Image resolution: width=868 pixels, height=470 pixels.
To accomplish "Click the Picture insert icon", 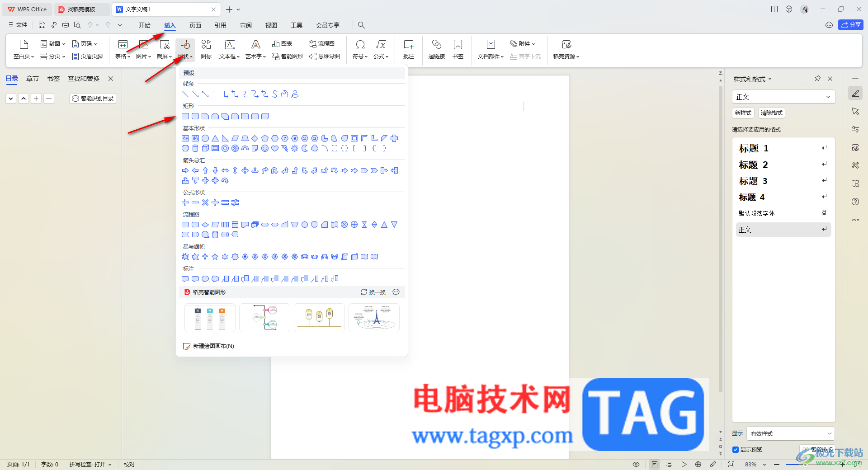I will (x=143, y=49).
